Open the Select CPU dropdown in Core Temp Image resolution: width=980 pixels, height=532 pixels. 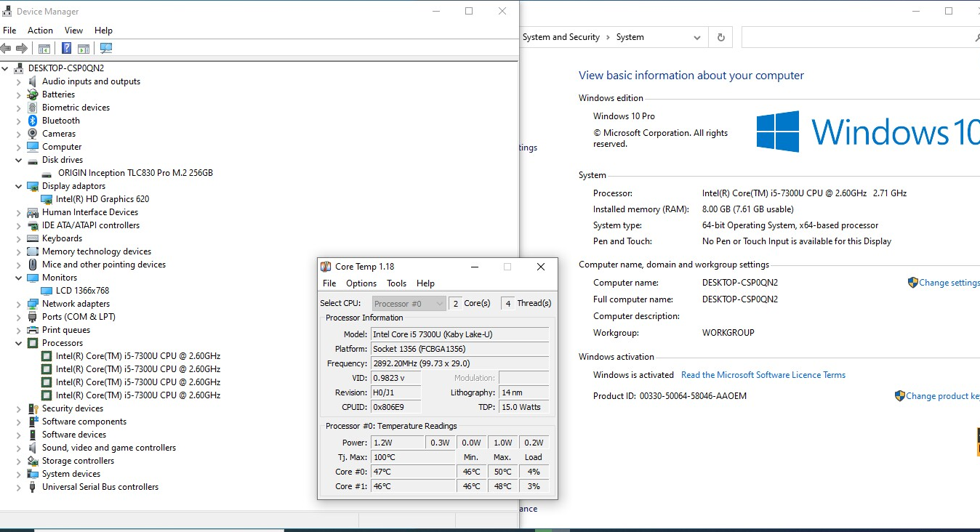[x=409, y=304]
